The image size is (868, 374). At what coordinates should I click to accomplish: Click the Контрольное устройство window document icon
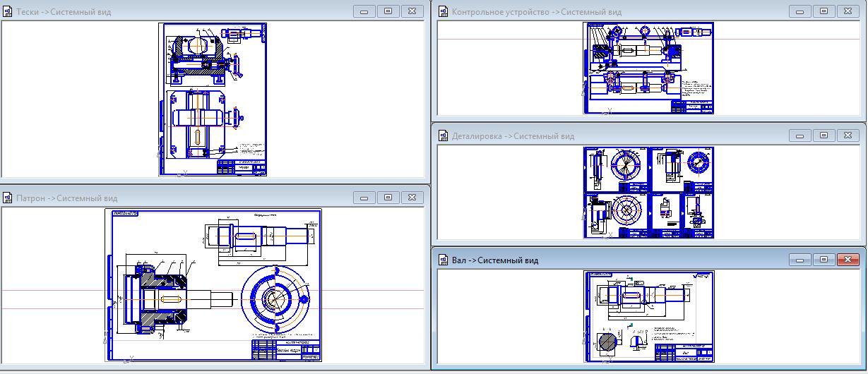click(x=443, y=11)
